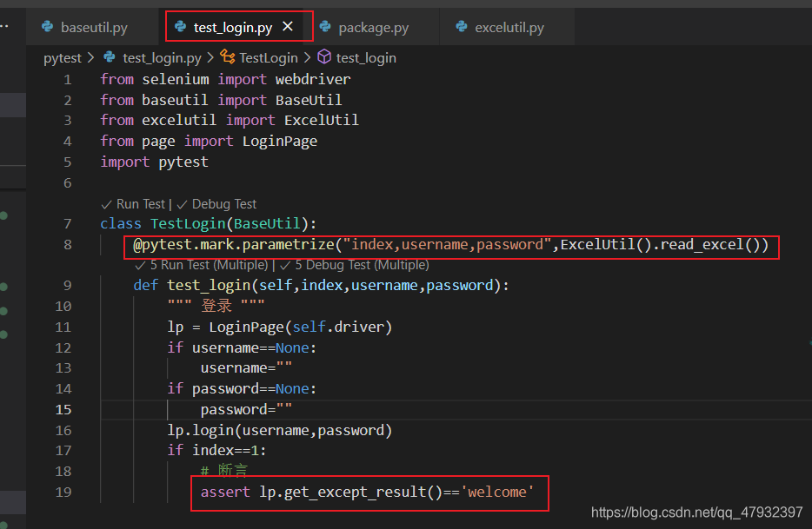The image size is (812, 529).
Task: Click 5 Debug Test (Multiple) code lens
Action: coord(355,265)
